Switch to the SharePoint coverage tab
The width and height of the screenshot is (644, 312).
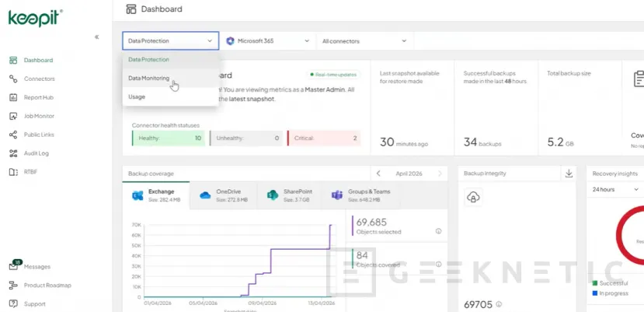(x=290, y=195)
